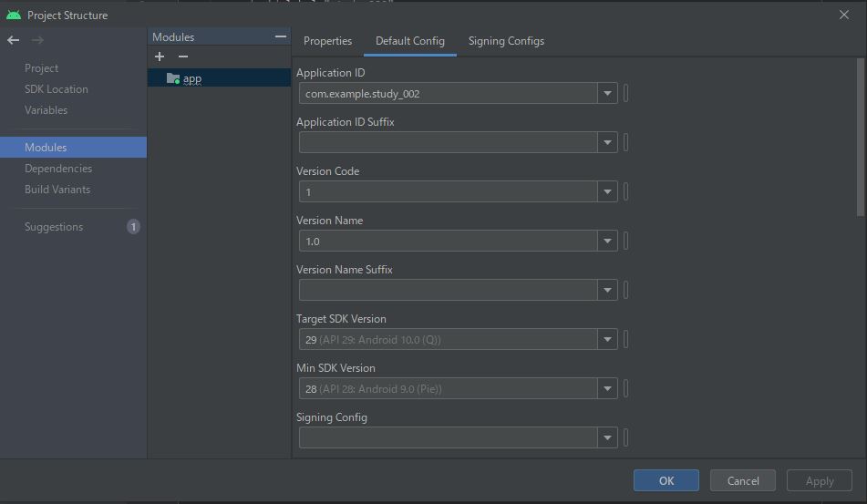Remove selected module with minus icon
The width and height of the screenshot is (867, 504).
point(182,57)
